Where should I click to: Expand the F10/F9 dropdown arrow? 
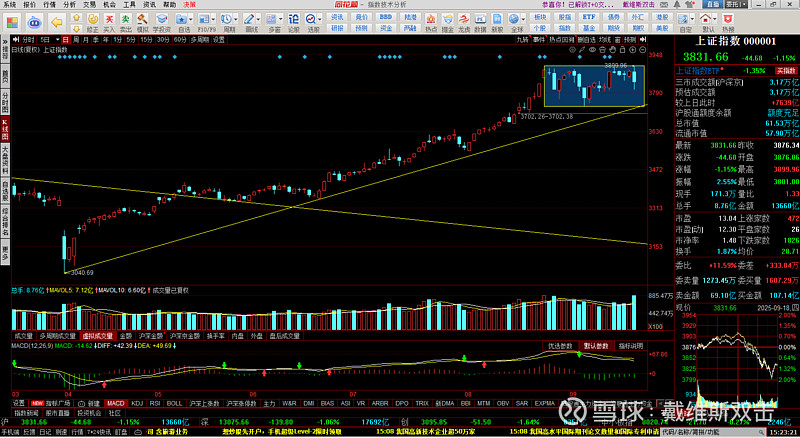pyautogui.click(x=214, y=19)
